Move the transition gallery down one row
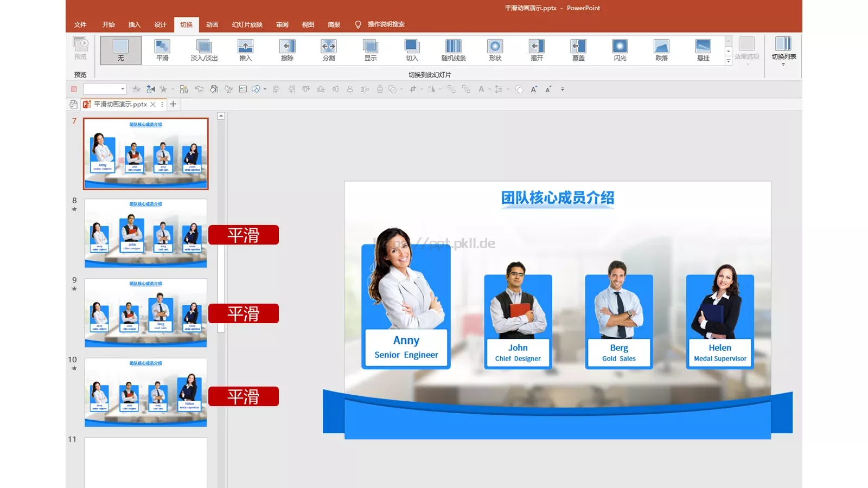Image resolution: width=868 pixels, height=488 pixels. click(729, 52)
